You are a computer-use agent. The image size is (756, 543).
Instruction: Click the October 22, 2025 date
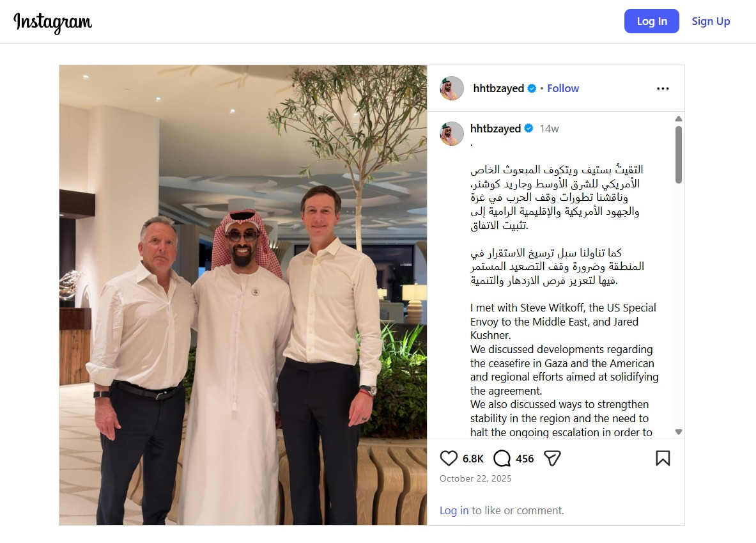(x=475, y=478)
